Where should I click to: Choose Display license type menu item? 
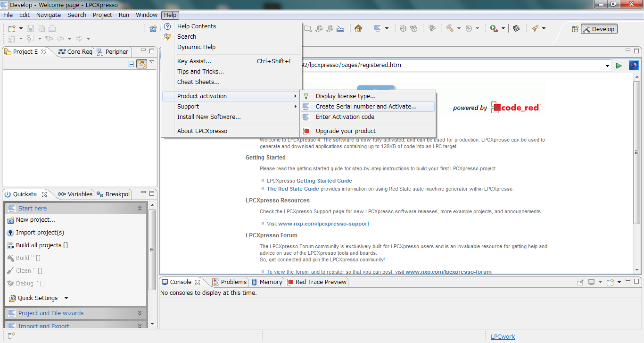pos(367,96)
